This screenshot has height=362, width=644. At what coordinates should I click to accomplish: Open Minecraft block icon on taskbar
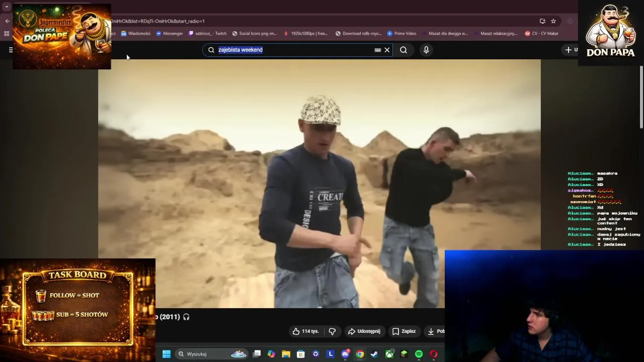(x=404, y=354)
